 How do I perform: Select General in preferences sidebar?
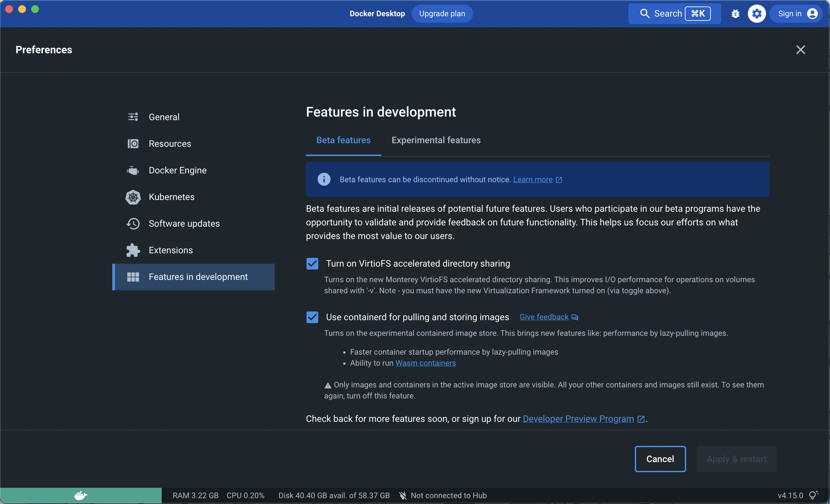(x=193, y=117)
